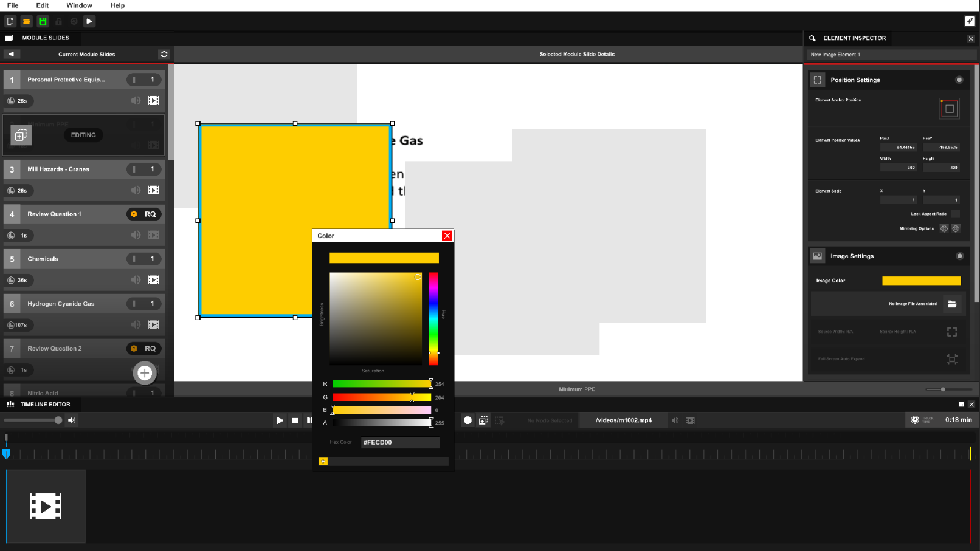Toggle the Image Settings section circle

(x=959, y=256)
